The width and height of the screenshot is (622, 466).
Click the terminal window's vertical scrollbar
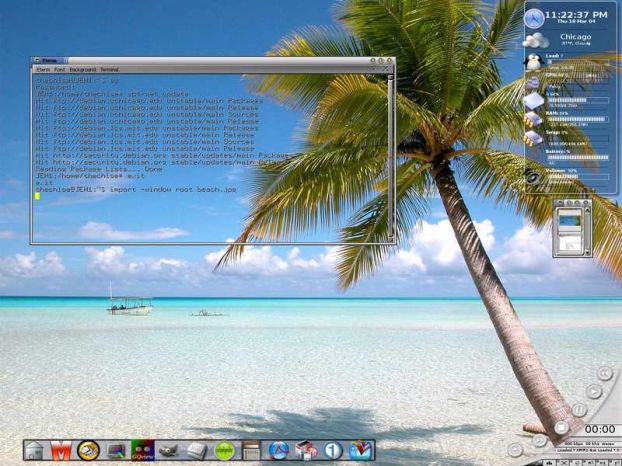(x=390, y=157)
